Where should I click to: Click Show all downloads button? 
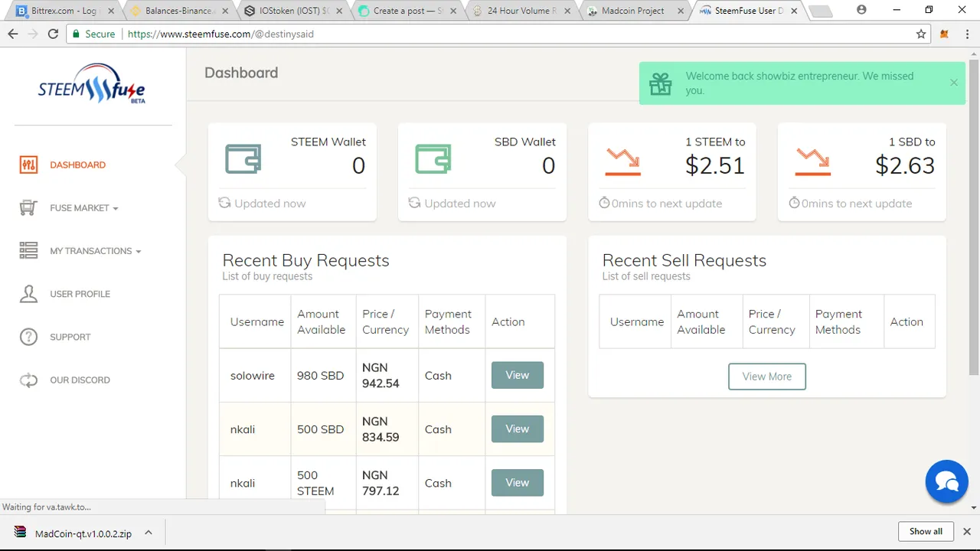tap(926, 532)
